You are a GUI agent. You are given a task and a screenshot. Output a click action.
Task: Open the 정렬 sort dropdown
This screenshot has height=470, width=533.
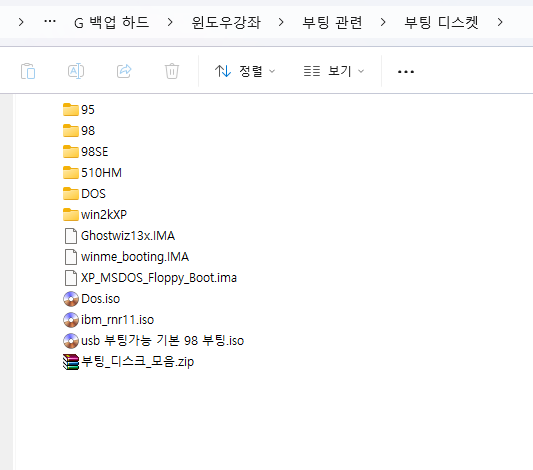[245, 71]
